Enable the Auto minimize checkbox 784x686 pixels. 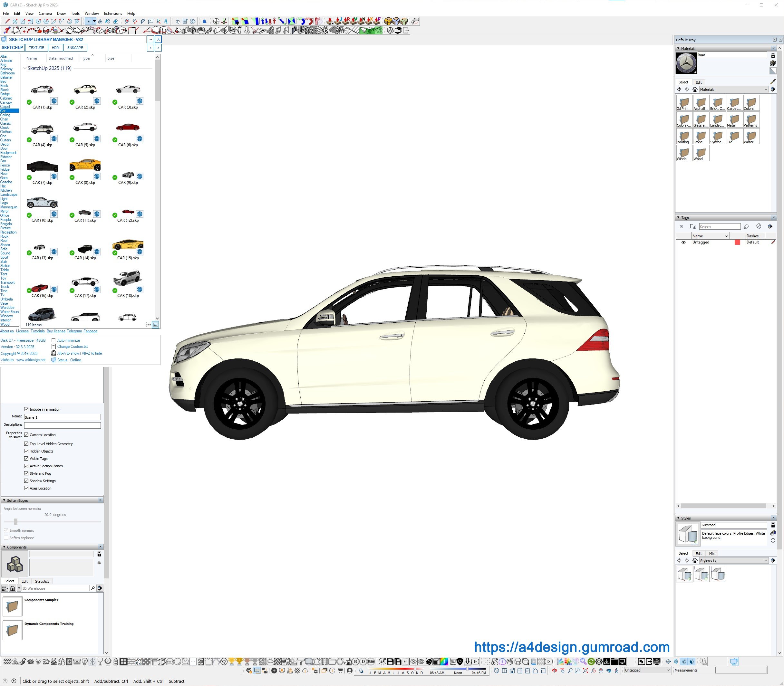(x=53, y=340)
